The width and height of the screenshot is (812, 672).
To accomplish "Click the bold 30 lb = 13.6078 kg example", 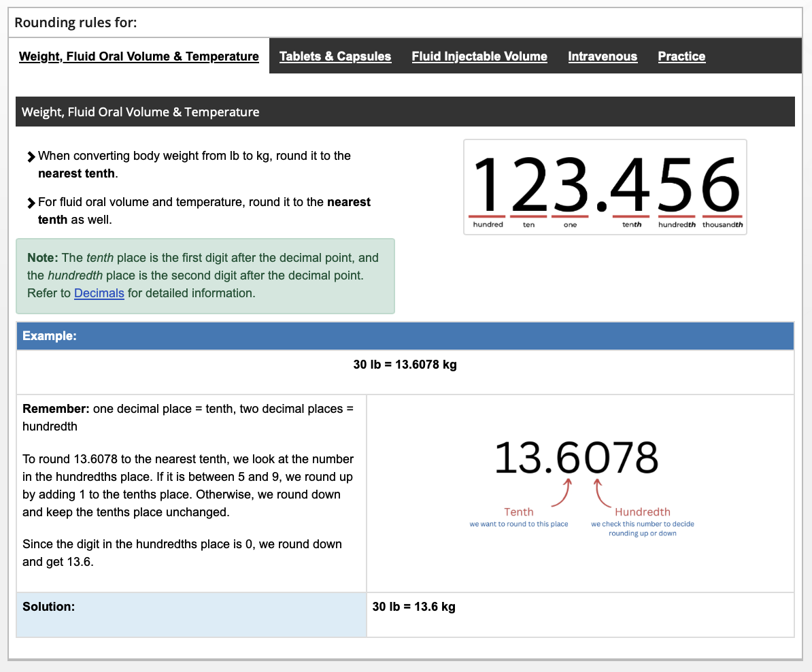I will 405,365.
